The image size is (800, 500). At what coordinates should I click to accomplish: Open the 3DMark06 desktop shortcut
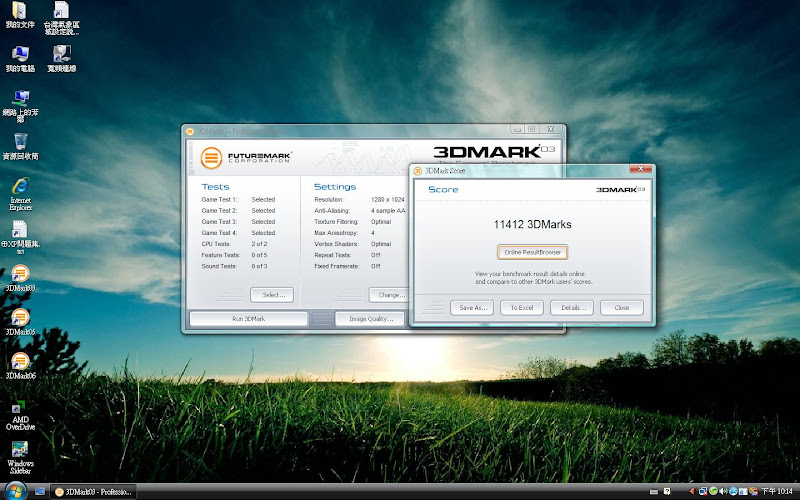click(x=20, y=366)
